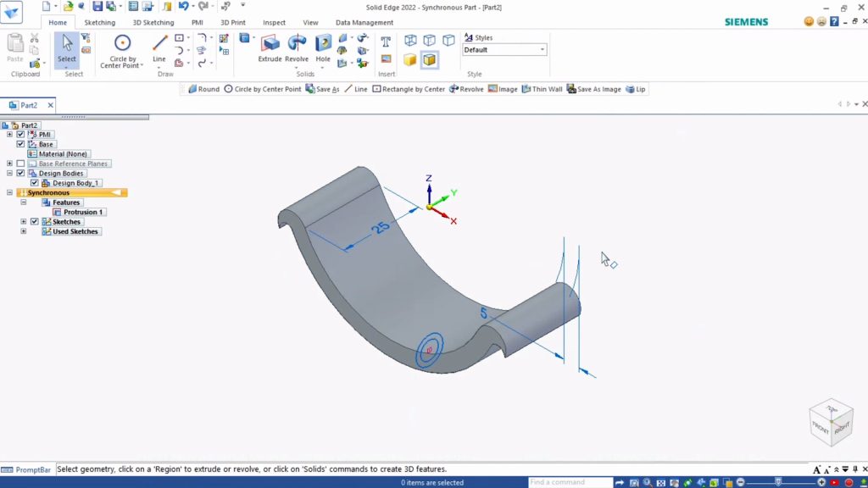Click the Thin Wall shortcut button
The width and height of the screenshot is (868, 488).
(x=542, y=89)
